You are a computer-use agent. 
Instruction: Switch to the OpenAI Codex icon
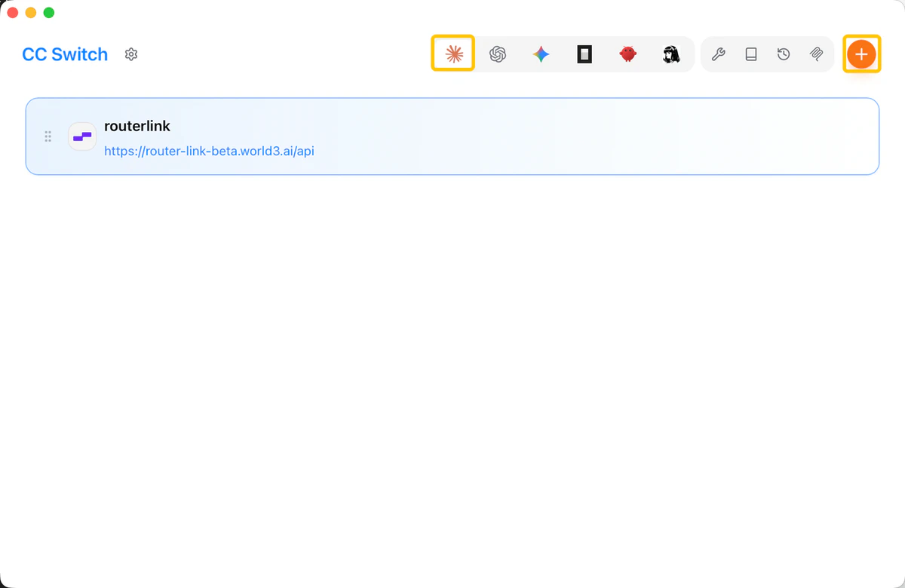pos(497,54)
